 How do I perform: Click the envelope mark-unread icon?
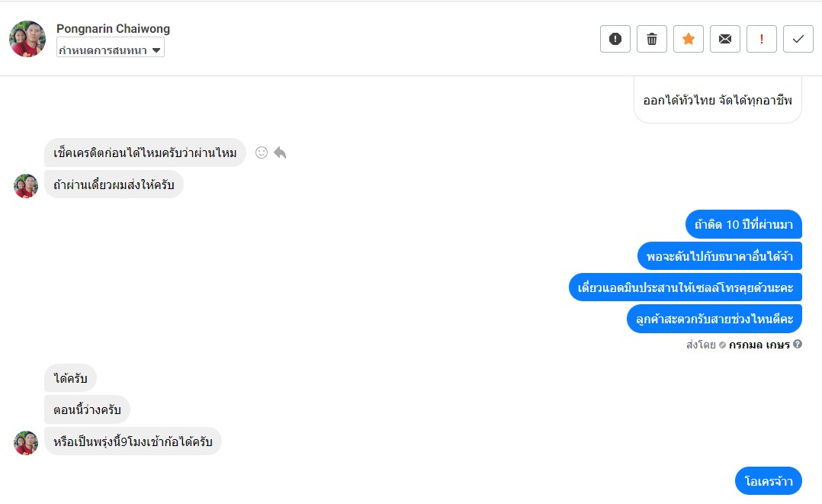pos(724,39)
